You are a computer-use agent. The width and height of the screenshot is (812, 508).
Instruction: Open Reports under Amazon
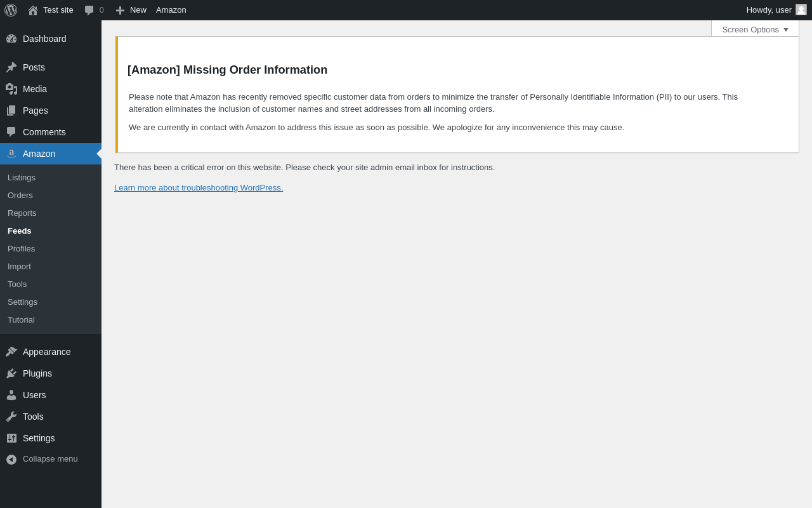click(51, 213)
